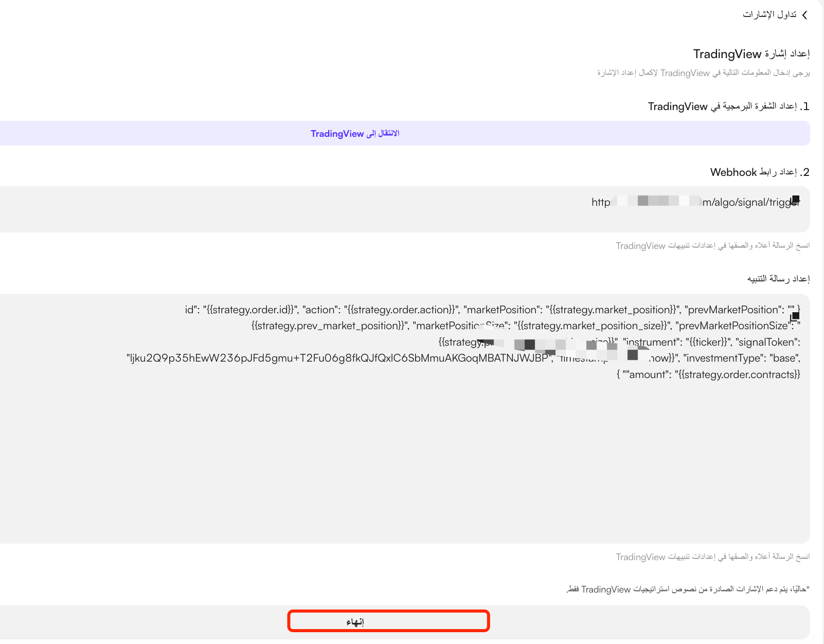Click the copy hint under Webhook field

point(713,246)
